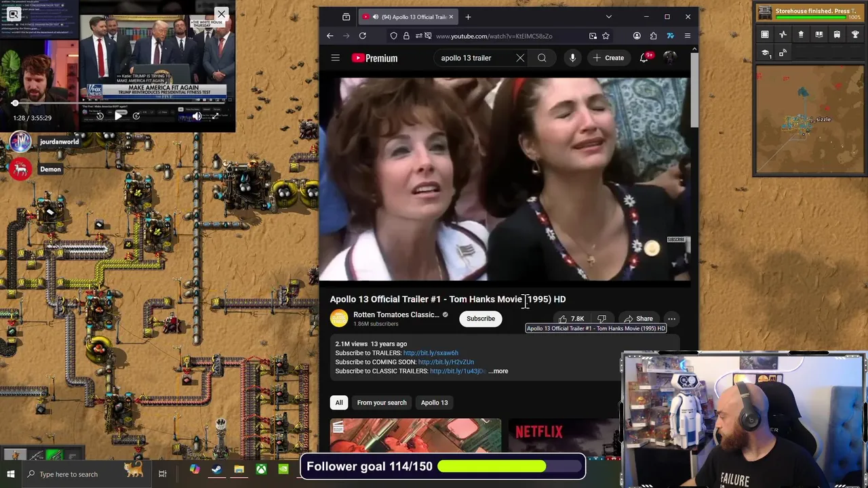
Task: Open the YouTube guide menu
Action: click(335, 58)
